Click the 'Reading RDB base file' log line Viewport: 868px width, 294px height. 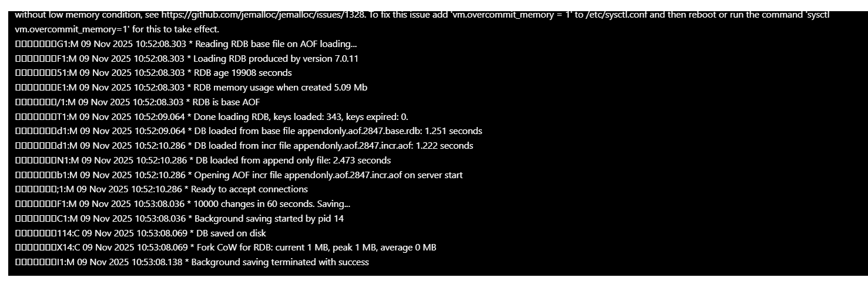(274, 44)
